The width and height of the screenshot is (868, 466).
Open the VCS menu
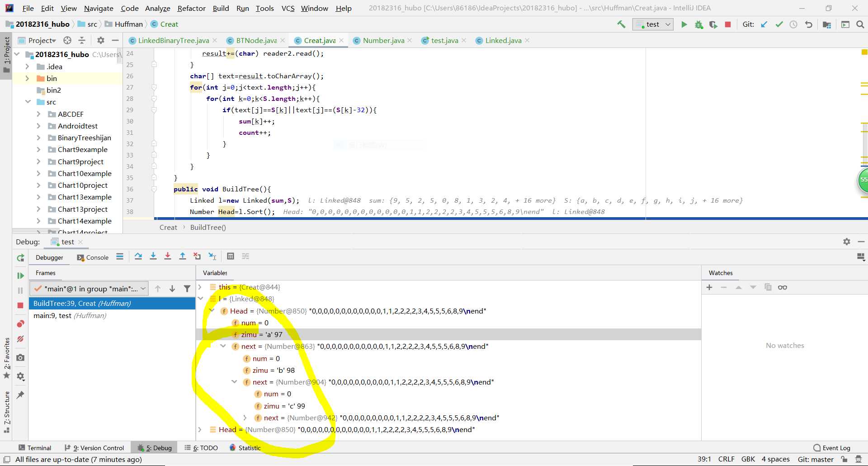(x=288, y=8)
